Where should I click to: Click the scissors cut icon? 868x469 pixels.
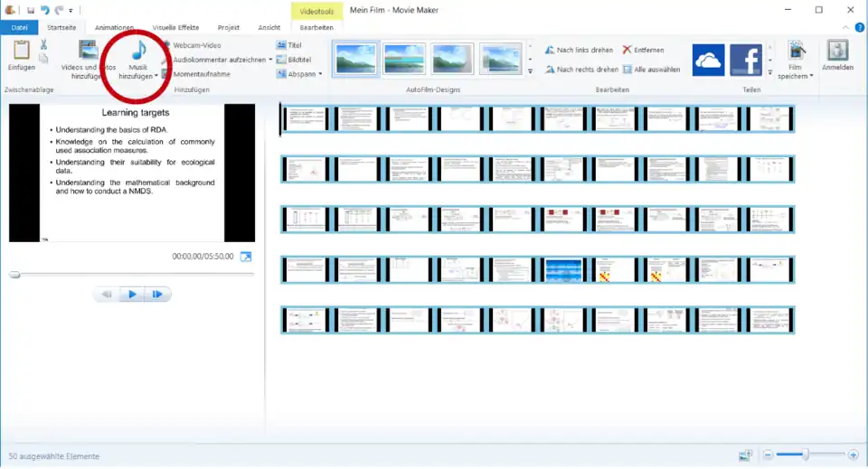(43, 44)
